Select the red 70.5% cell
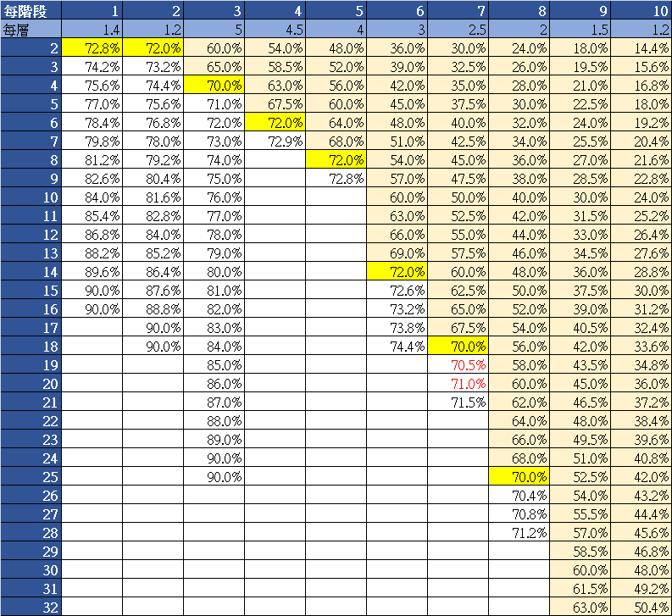This screenshot has height=616, width=672. (x=458, y=365)
